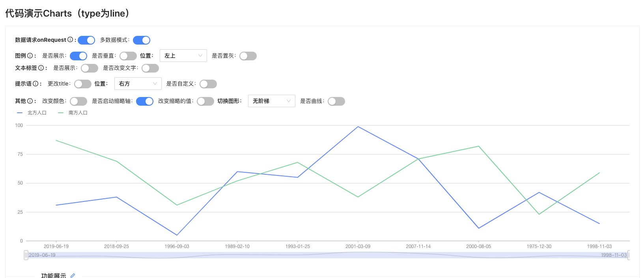Toggle the legend 是否垂直 switch

point(128,56)
